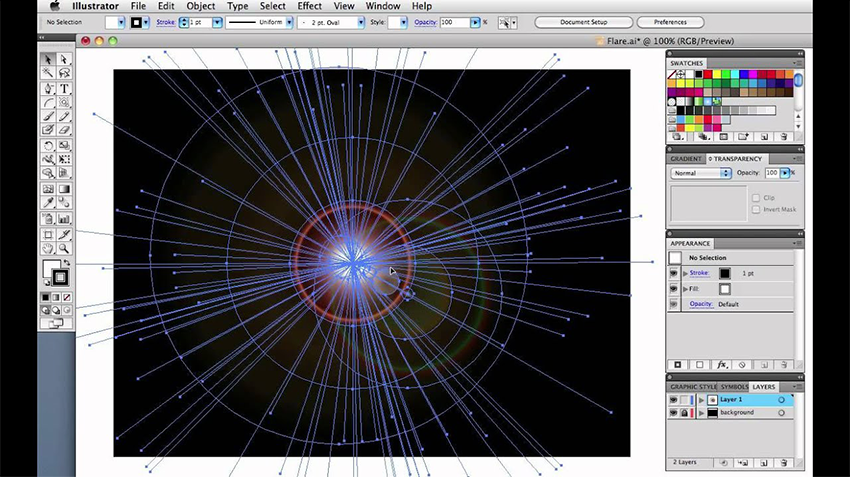
Task: Click the Stroke color swatch in Appearance
Action: click(x=725, y=273)
